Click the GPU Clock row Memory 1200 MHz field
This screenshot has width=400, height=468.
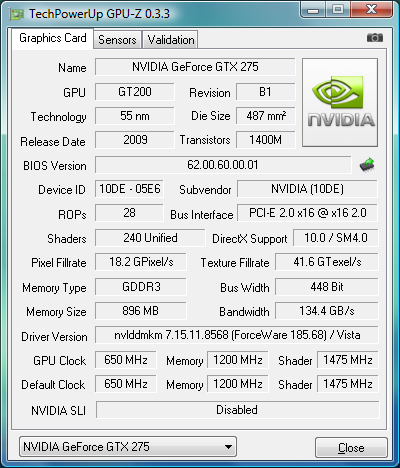pyautogui.click(x=238, y=360)
